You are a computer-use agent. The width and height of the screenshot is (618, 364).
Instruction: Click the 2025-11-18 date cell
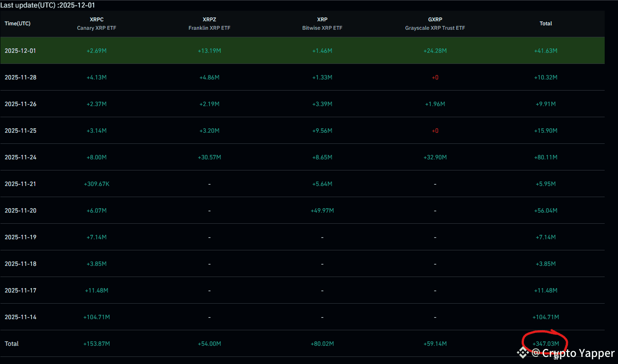(20, 264)
